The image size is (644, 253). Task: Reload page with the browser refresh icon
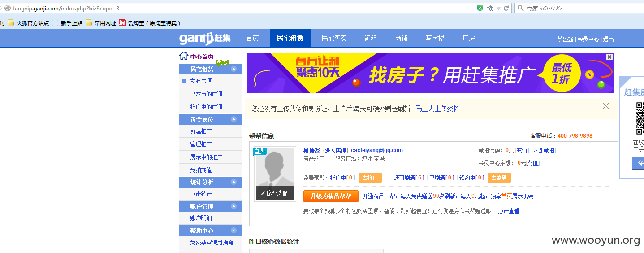(x=506, y=8)
